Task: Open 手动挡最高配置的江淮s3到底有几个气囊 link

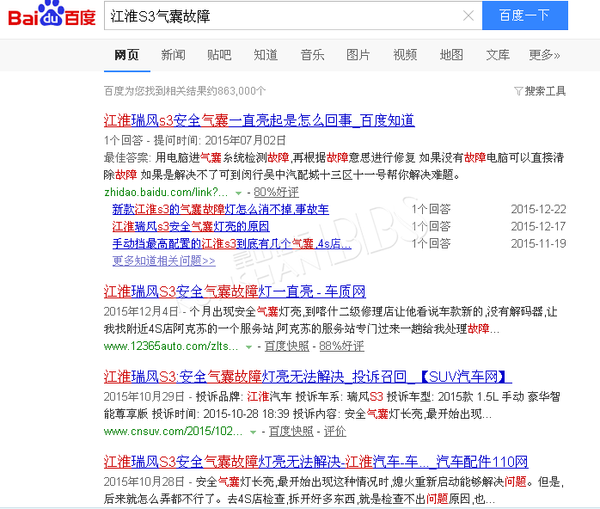Action: 232,244
